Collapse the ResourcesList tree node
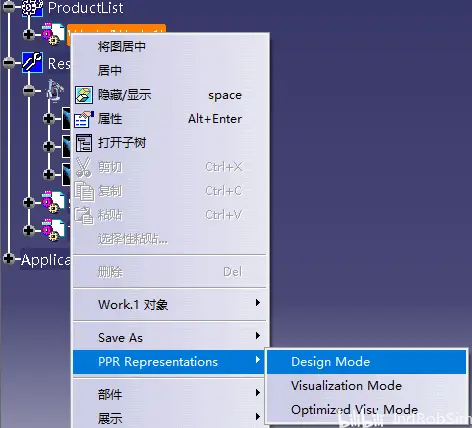This screenshot has height=428, width=472. pos(9,62)
